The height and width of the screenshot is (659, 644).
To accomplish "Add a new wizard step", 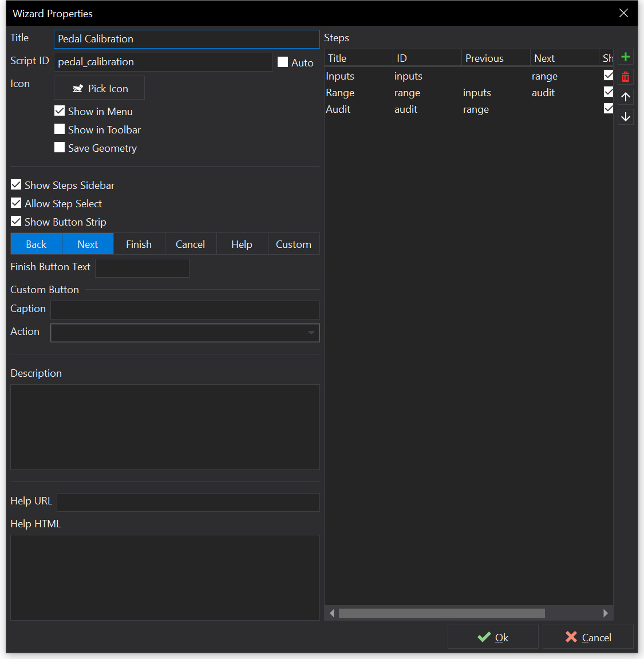I will pyautogui.click(x=625, y=57).
